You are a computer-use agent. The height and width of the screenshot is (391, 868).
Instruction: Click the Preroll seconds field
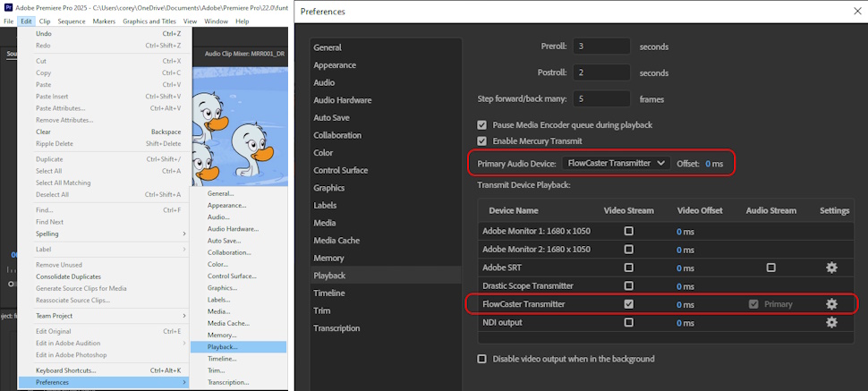click(x=601, y=46)
